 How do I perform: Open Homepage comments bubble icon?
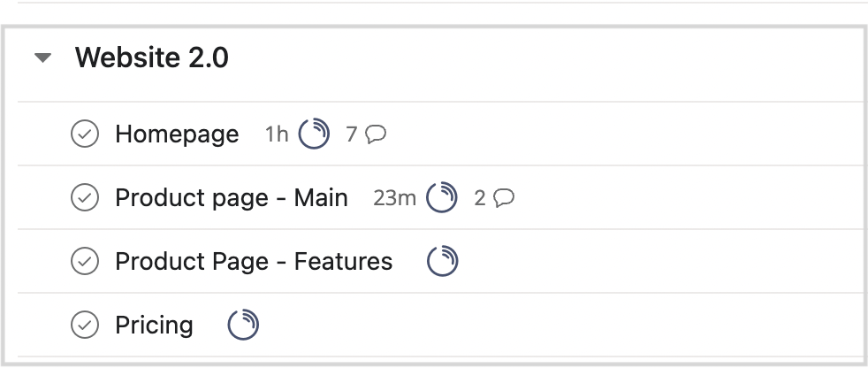[x=376, y=134]
